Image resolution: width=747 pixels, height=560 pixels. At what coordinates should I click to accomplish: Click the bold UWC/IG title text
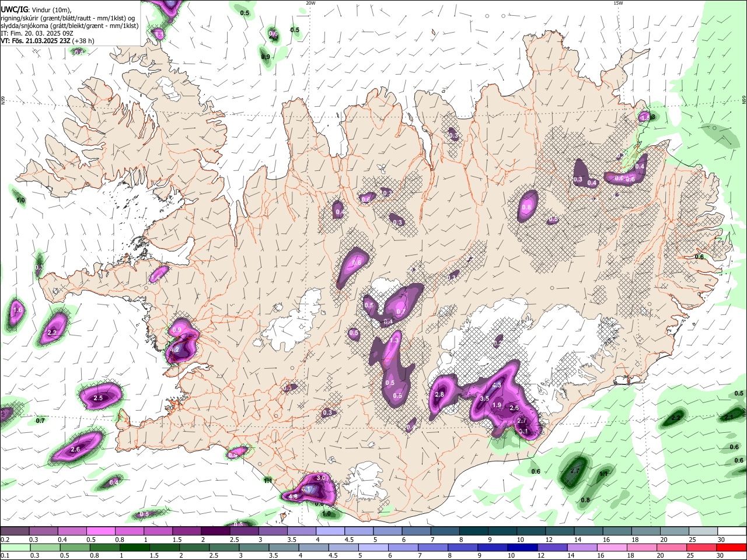pos(13,10)
